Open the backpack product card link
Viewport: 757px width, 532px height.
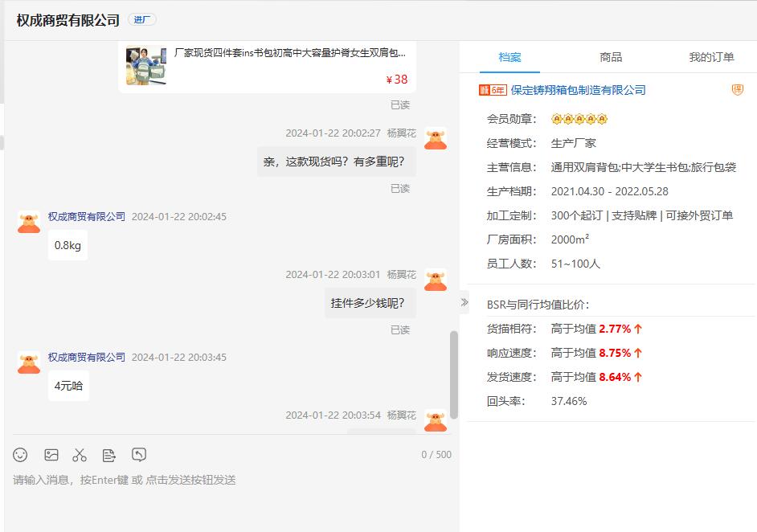pyautogui.click(x=290, y=54)
